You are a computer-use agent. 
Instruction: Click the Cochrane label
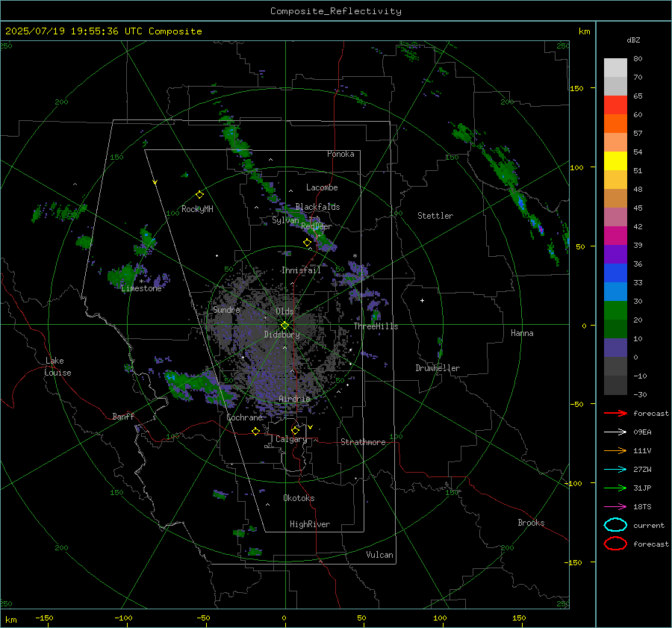244,417
